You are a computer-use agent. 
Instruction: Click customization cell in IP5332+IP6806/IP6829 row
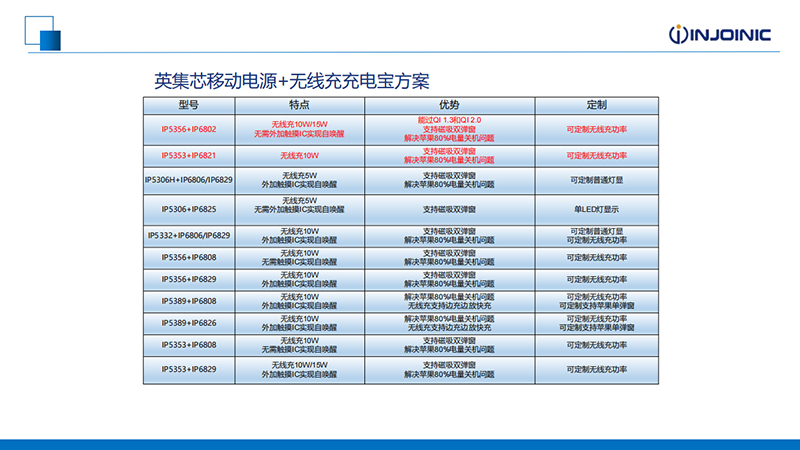[596, 236]
